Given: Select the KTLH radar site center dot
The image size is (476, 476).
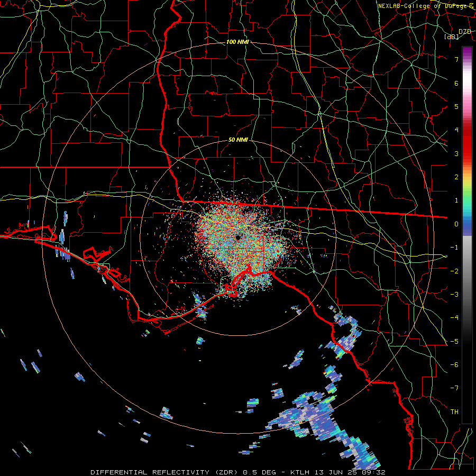Looking at the screenshot, I should point(238,237).
